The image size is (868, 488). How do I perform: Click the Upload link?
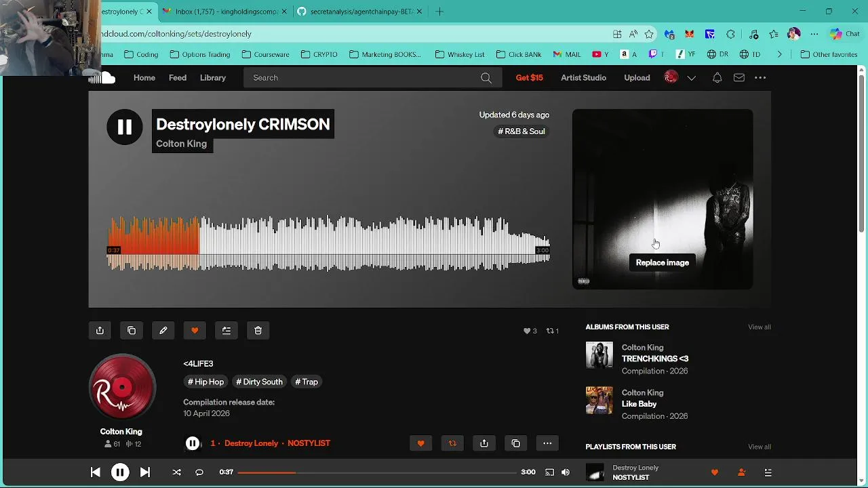pos(637,78)
